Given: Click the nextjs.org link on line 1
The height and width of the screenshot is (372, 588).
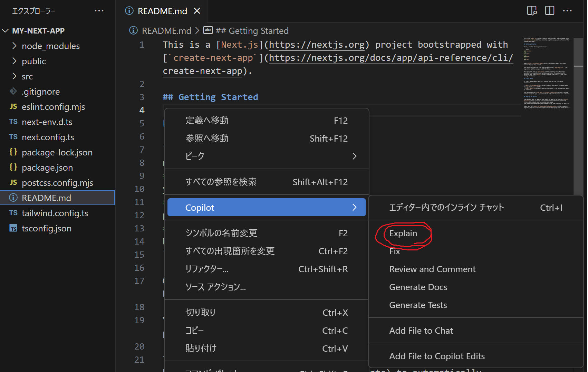Looking at the screenshot, I should click(x=317, y=45).
